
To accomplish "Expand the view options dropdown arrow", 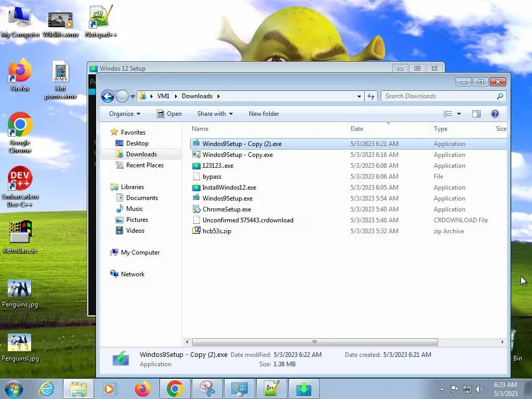I will click(x=459, y=114).
